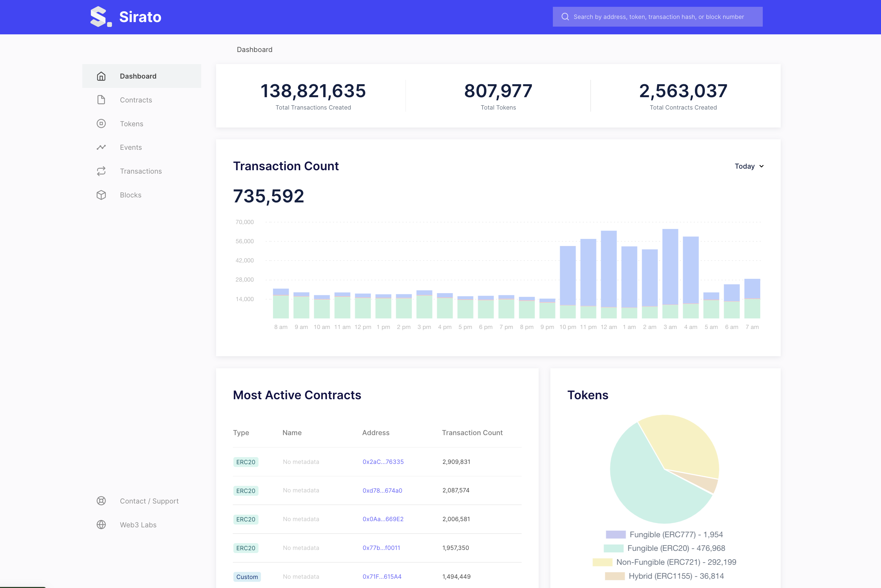Open Blocks using the cube icon
The width and height of the screenshot is (881, 588).
coord(101,195)
